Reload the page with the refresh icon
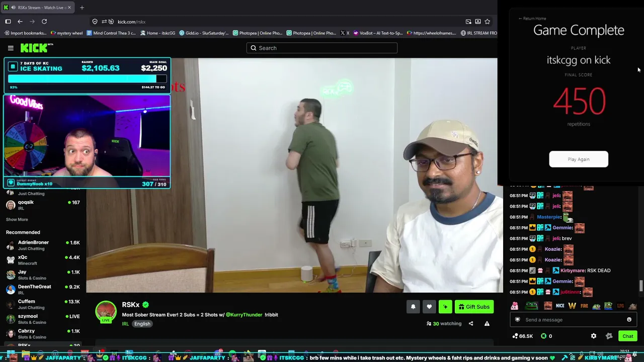644x362 pixels. 44,22
